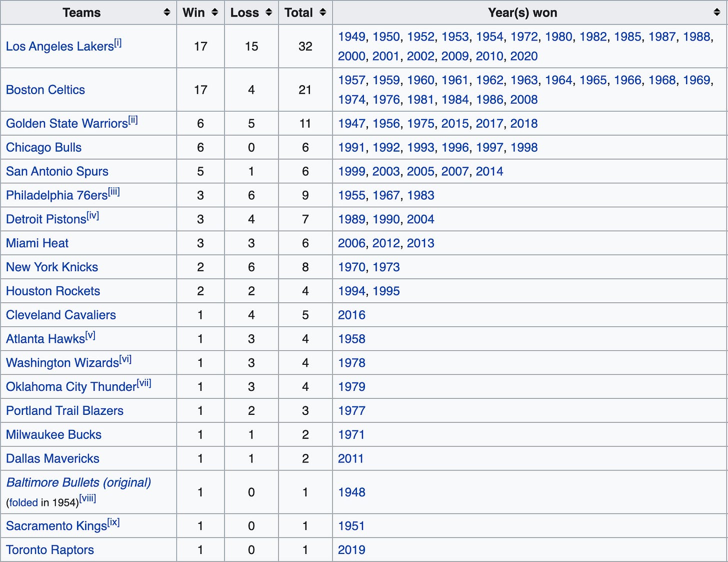Sort table by Total column arrow
This screenshot has height=562, width=728.
tap(323, 13)
